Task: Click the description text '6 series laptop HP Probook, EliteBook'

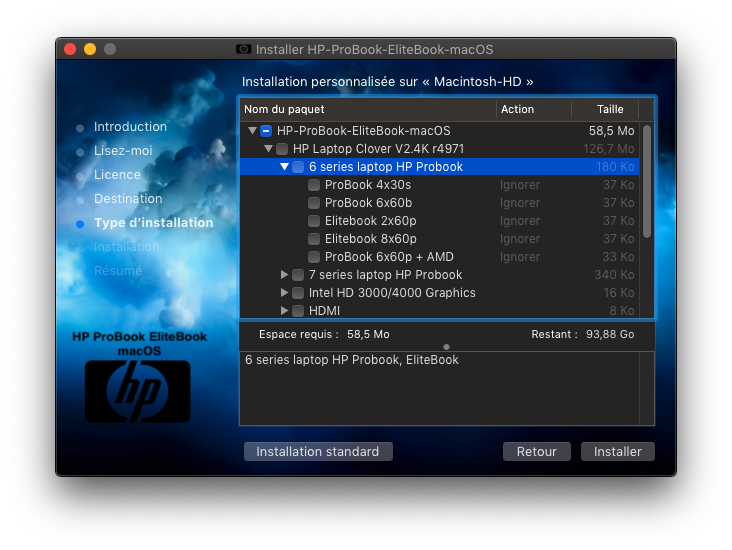Action: point(352,360)
